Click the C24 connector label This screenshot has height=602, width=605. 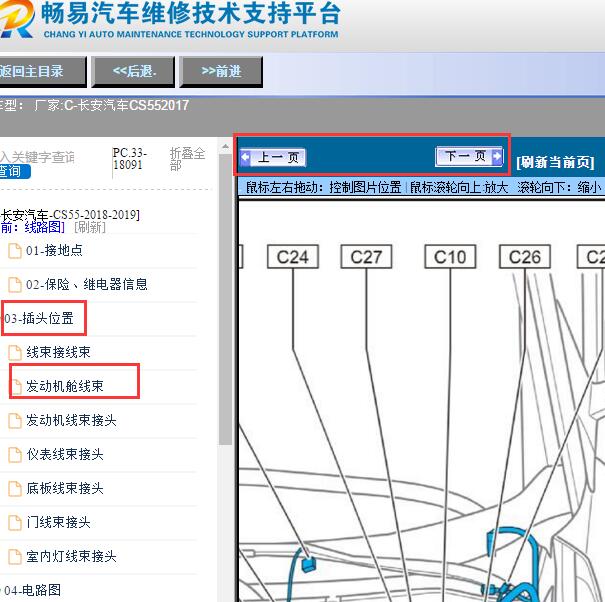point(293,257)
